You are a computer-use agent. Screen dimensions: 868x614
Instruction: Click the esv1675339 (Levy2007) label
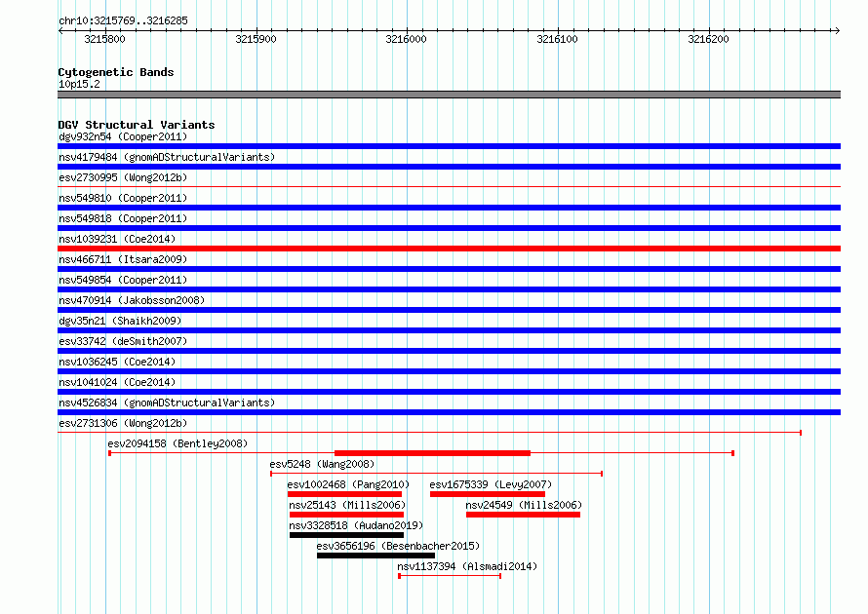[491, 484]
